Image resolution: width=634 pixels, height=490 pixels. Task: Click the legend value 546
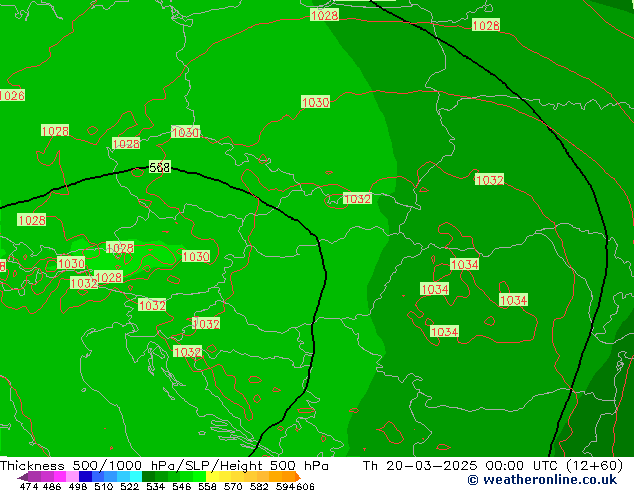point(181,486)
